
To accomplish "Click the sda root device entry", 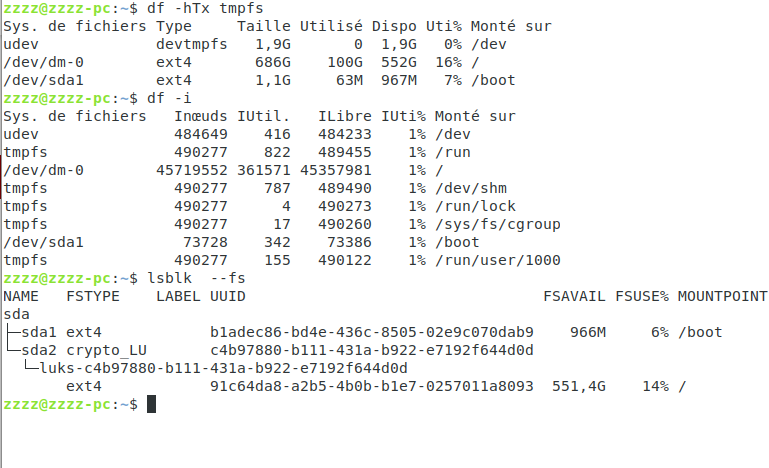I will 16,314.
